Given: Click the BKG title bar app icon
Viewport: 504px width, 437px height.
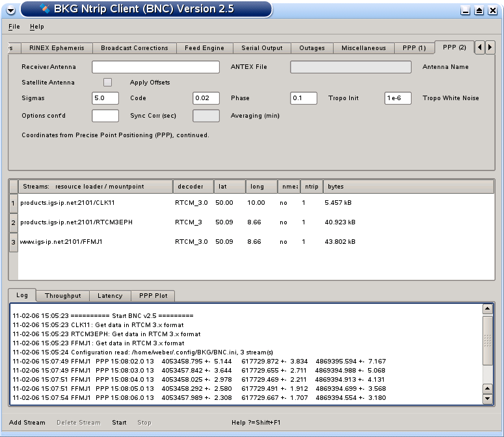Looking at the screenshot, I should tap(44, 9).
